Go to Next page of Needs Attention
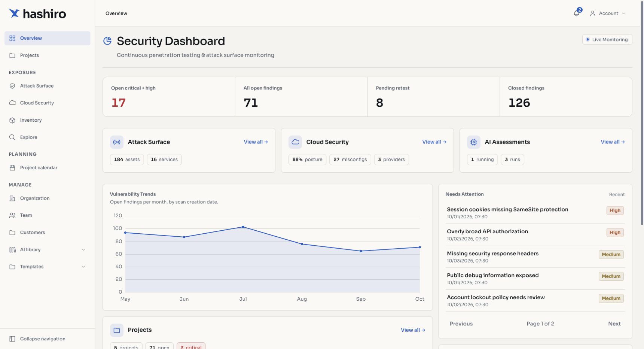This screenshot has height=349, width=644. 614,324
